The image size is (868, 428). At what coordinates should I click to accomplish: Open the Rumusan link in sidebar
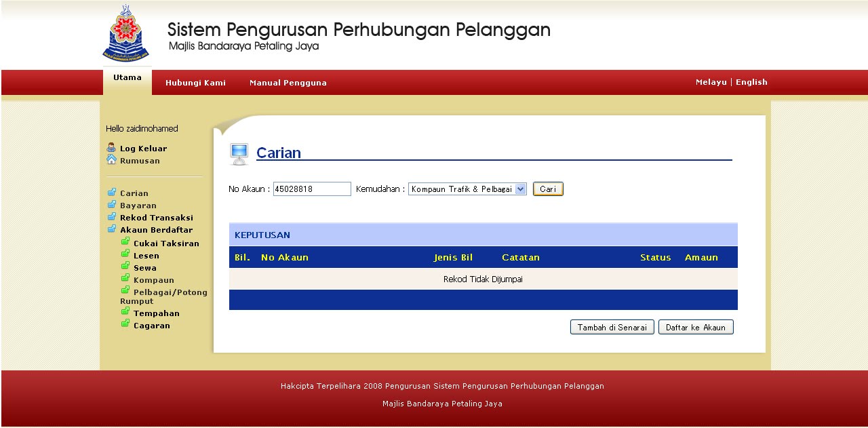[x=140, y=161]
